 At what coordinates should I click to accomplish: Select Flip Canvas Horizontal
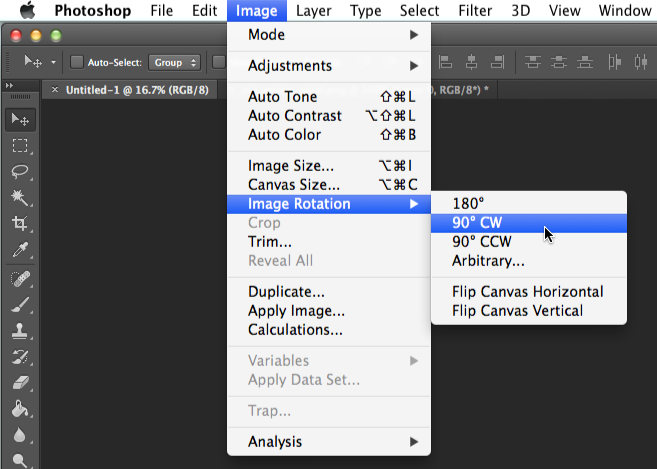[527, 292]
